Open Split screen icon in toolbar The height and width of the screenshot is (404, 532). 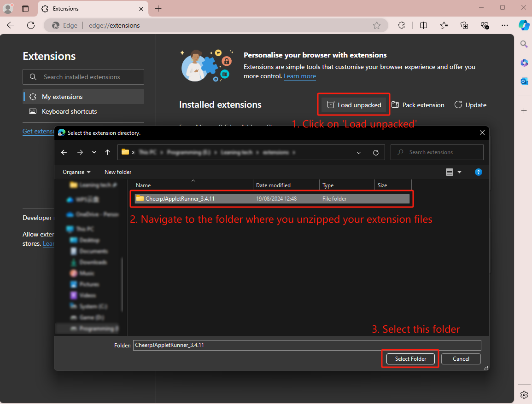(423, 25)
